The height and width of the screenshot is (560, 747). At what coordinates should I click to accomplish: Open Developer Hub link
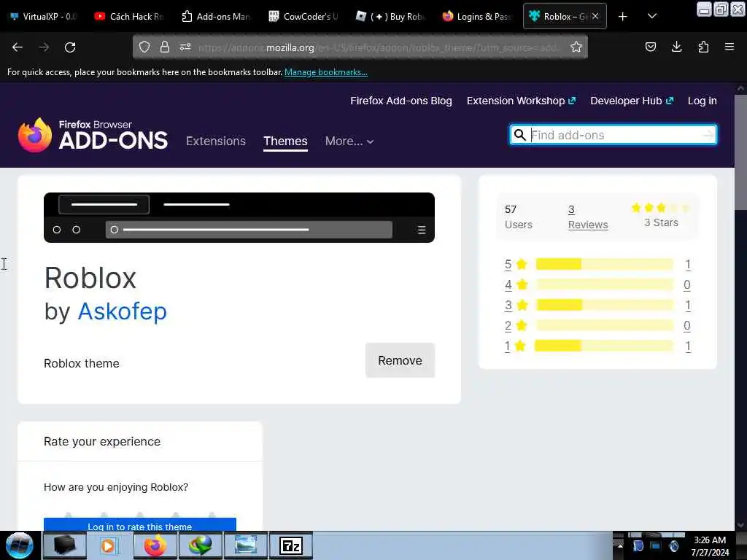click(632, 101)
